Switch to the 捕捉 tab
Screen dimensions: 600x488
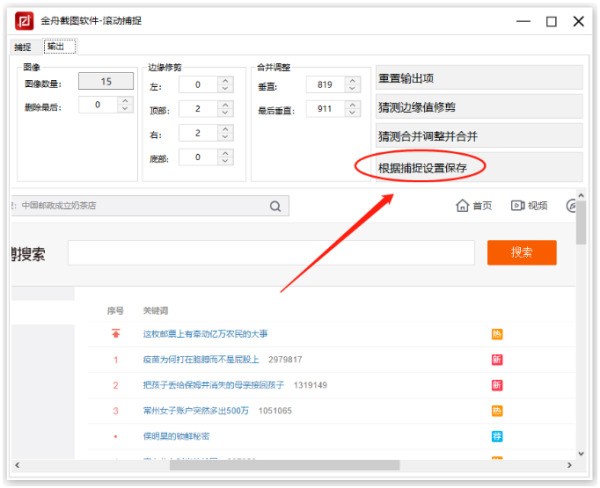click(23, 47)
